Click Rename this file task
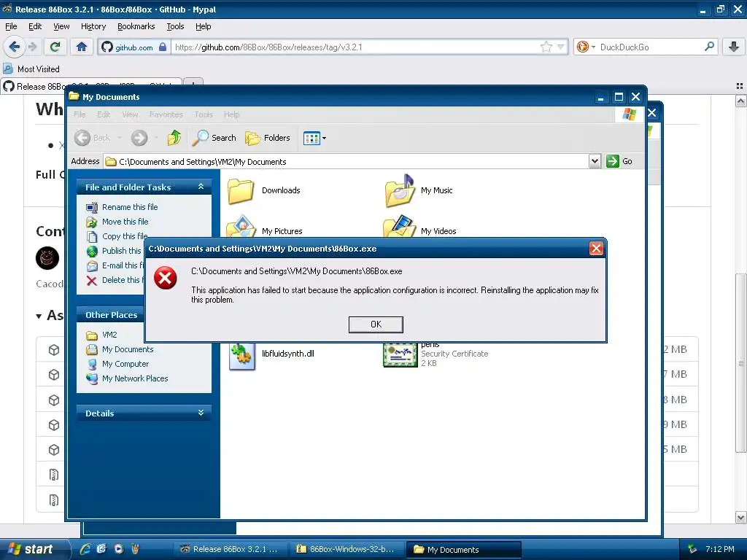The width and height of the screenshot is (747, 560). coord(130,207)
